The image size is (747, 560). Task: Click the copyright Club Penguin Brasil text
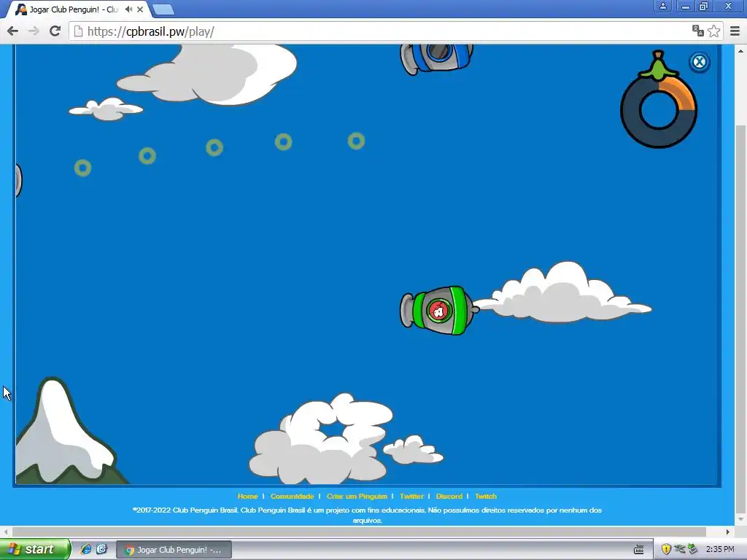[367, 516]
